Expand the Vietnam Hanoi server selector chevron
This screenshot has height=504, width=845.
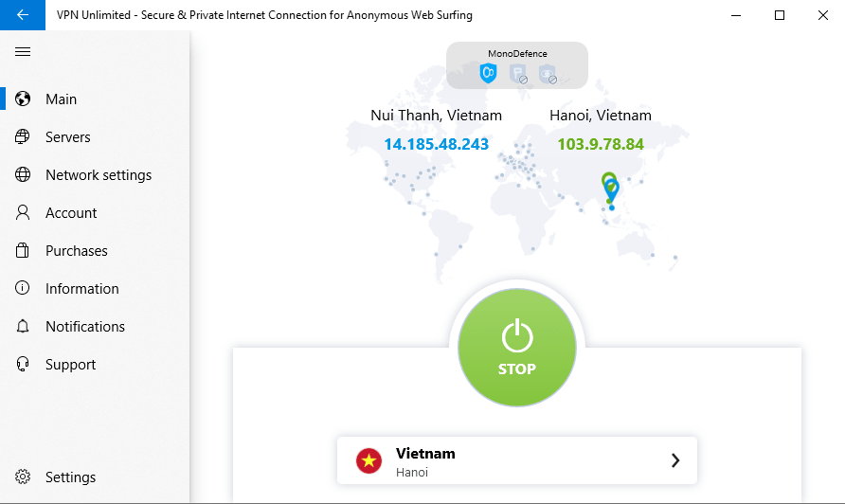(675, 460)
